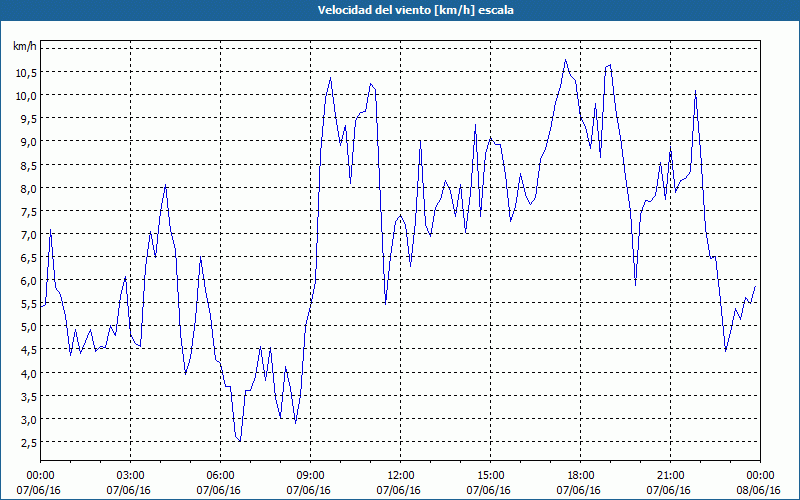Image resolution: width=800 pixels, height=500 pixels.
Task: Click the 08/06/16 date label on x-axis
Action: (x=759, y=490)
